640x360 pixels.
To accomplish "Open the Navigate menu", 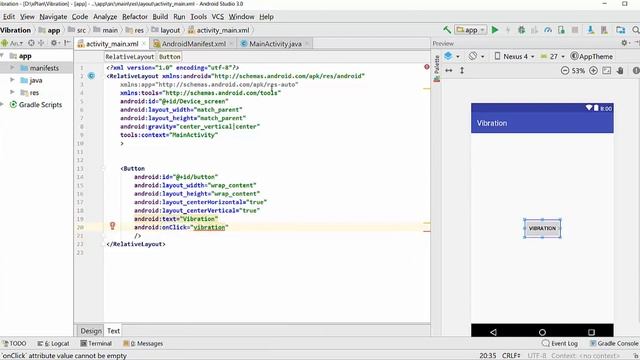I will [x=53, y=17].
